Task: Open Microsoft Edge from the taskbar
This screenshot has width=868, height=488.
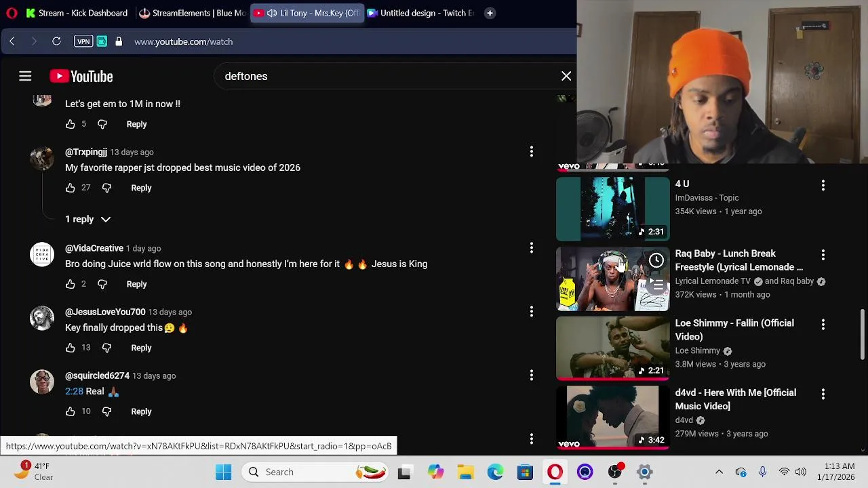Action: pyautogui.click(x=495, y=472)
